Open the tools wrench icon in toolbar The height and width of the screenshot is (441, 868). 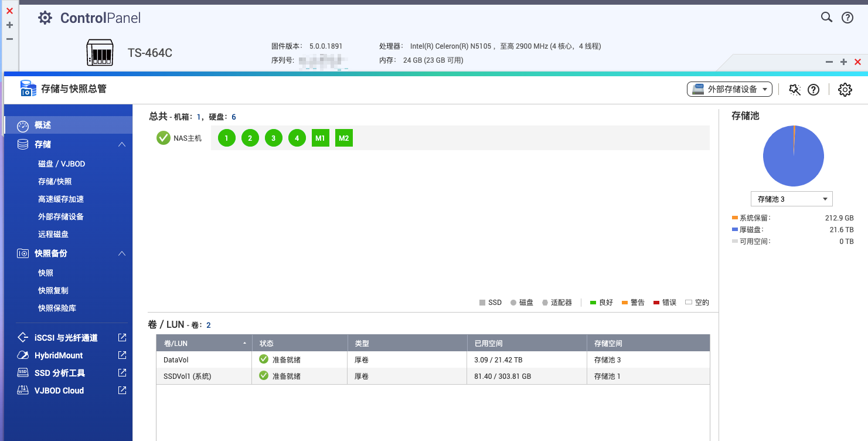click(x=795, y=89)
